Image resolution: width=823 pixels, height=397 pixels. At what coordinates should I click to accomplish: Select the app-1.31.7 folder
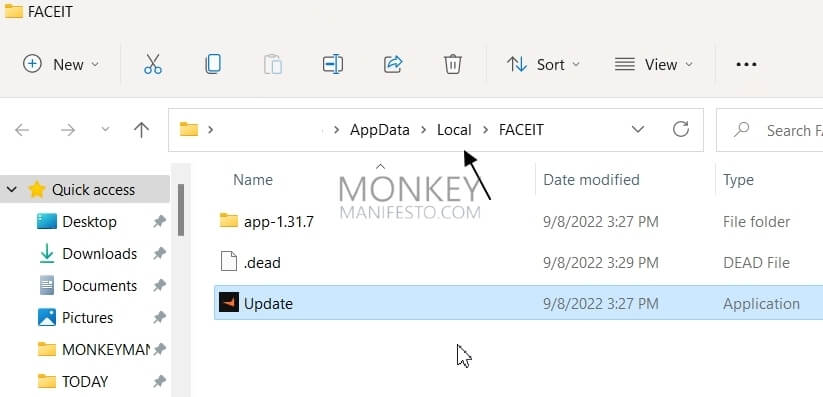[279, 222]
